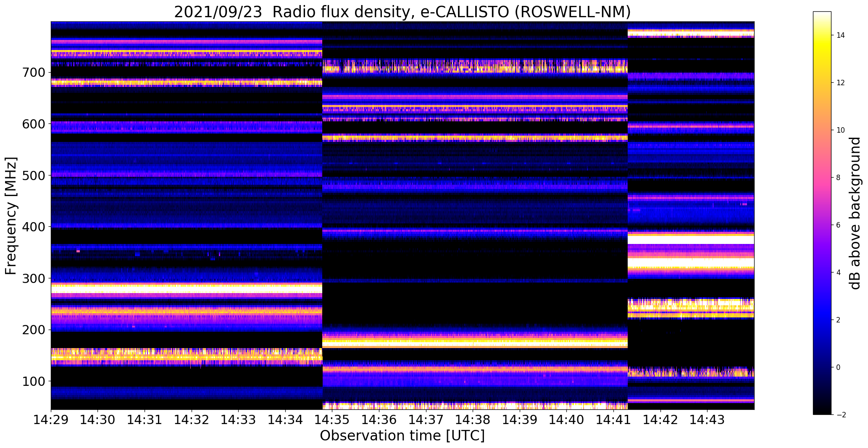Click the 14:43 time tick label
The image size is (868, 448).
click(x=708, y=420)
